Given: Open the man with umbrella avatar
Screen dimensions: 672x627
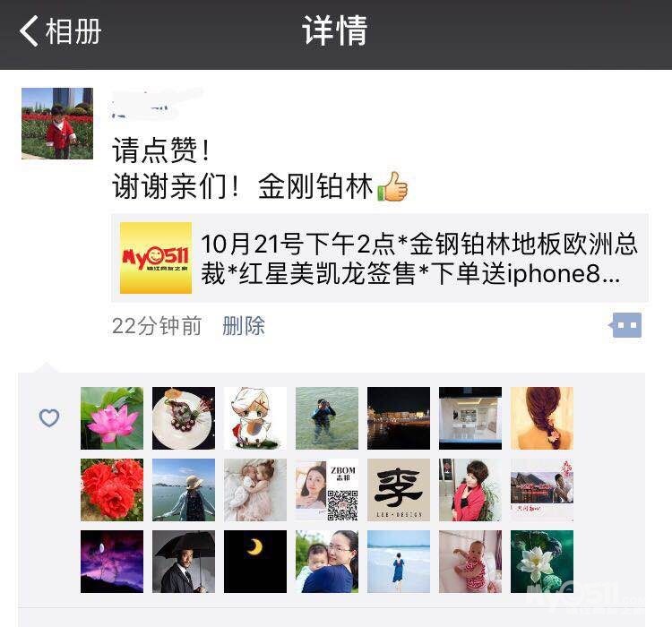Looking at the screenshot, I should pyautogui.click(x=184, y=562).
